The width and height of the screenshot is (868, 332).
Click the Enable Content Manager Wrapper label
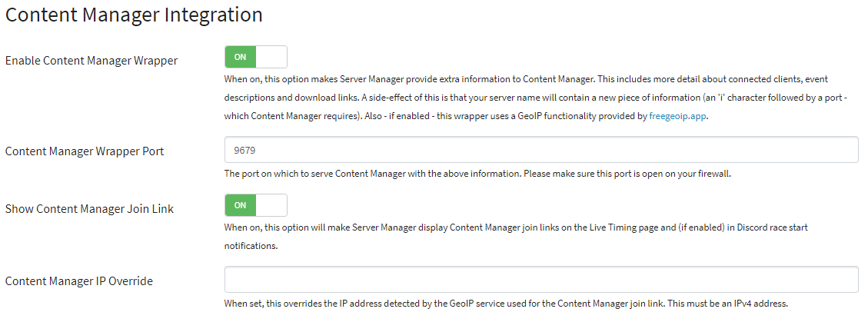click(x=91, y=61)
